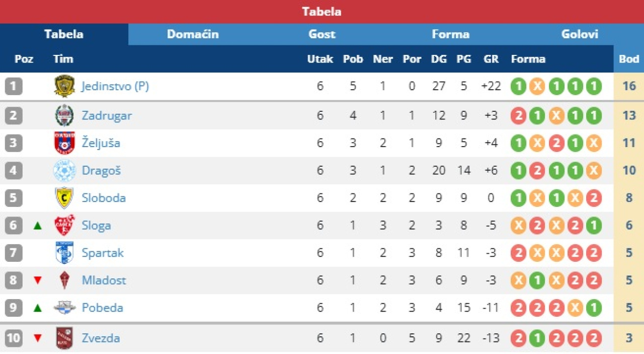Click Zvezda's first red form result circle
Screen dimensions: 644x354
click(518, 338)
